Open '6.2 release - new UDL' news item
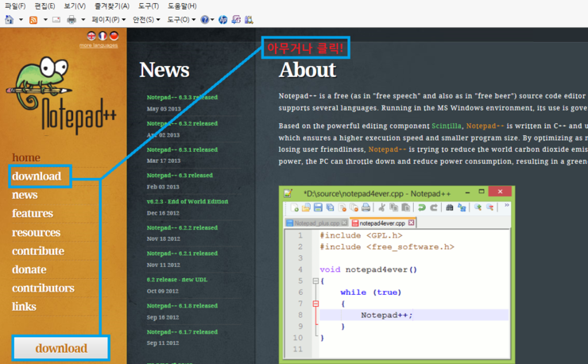Viewport: 588px width, 364px height. (176, 280)
